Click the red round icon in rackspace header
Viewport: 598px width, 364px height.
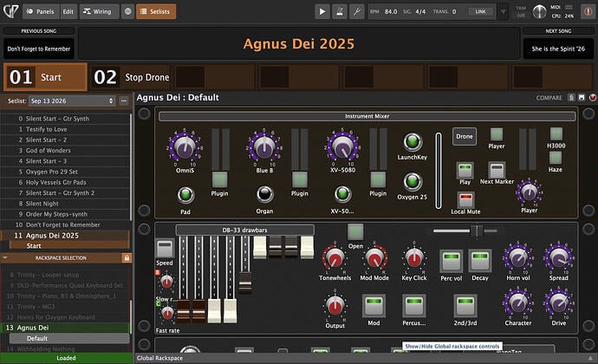[592, 97]
